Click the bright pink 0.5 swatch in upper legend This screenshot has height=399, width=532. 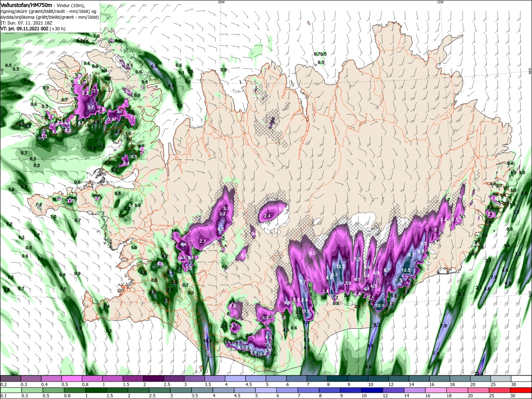[71, 379]
